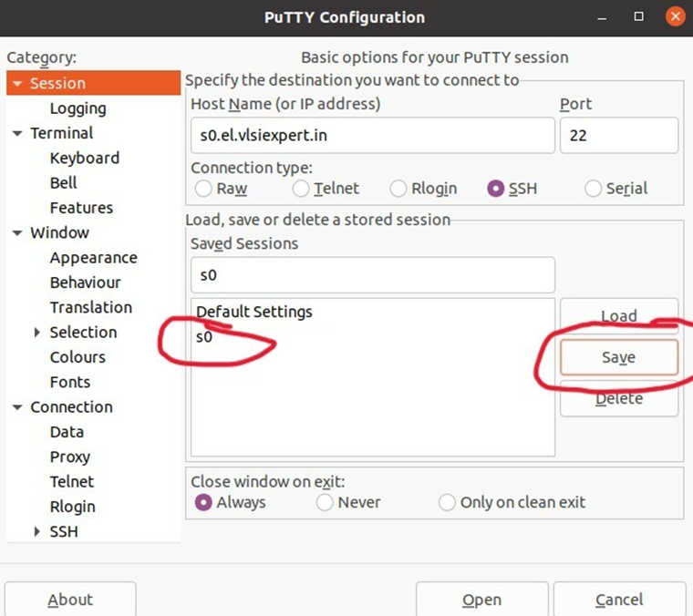This screenshot has height=616, width=693.
Task: Expand the SSH subcategory arrow
Action: [37, 531]
